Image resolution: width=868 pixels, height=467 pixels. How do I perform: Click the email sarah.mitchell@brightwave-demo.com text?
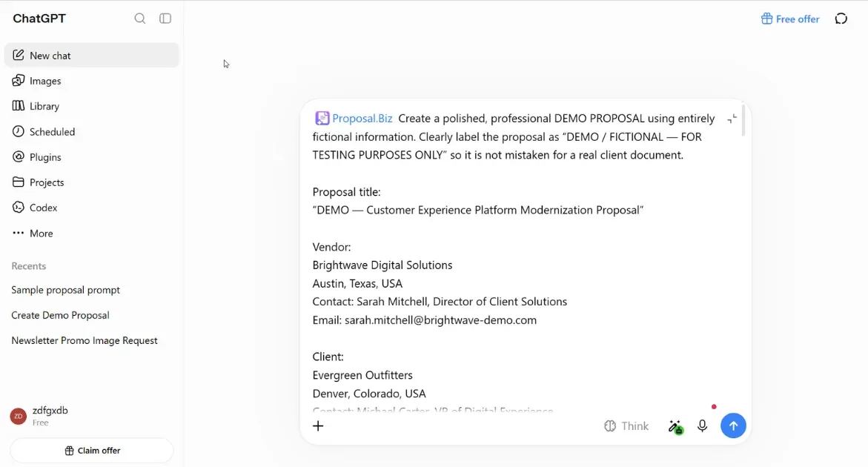click(x=440, y=319)
